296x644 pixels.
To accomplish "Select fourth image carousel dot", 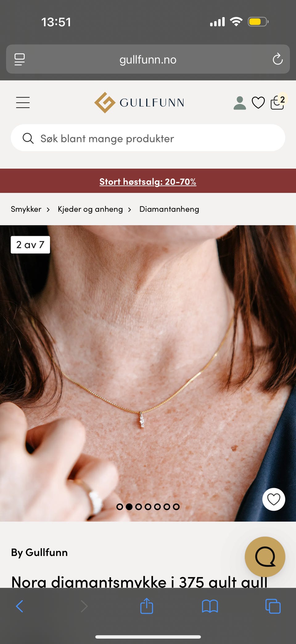I will [148, 507].
